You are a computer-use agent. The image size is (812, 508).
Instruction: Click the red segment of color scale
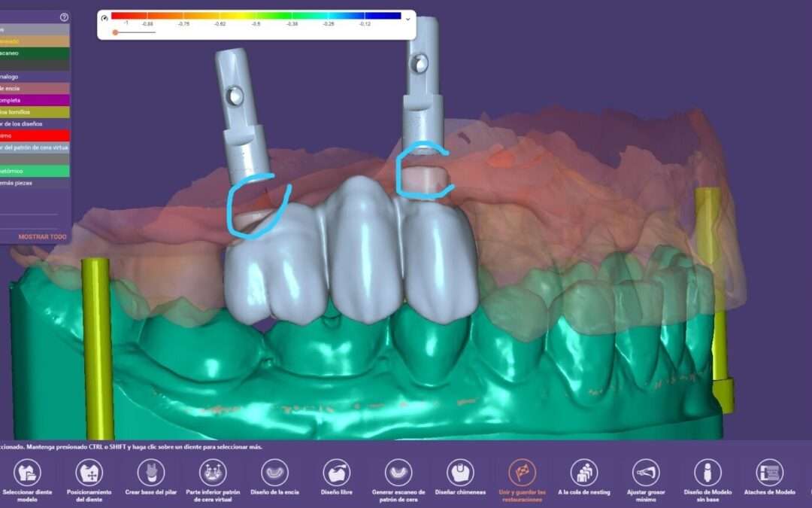pos(129,16)
